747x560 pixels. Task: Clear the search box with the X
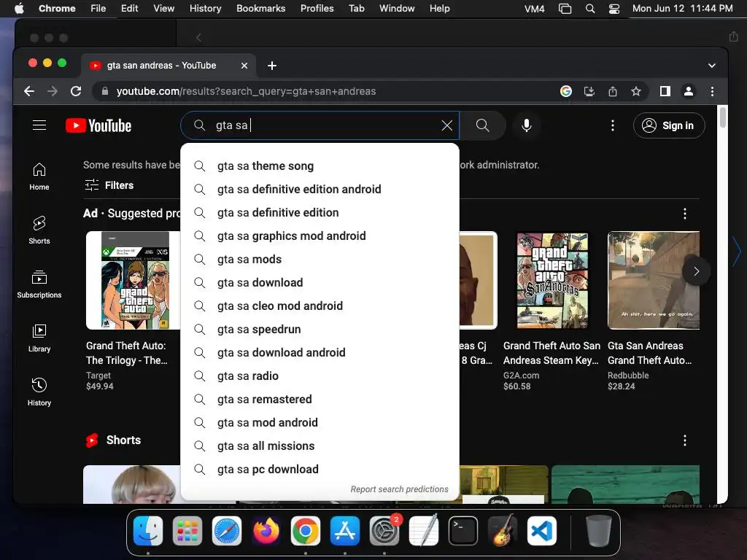pos(447,125)
